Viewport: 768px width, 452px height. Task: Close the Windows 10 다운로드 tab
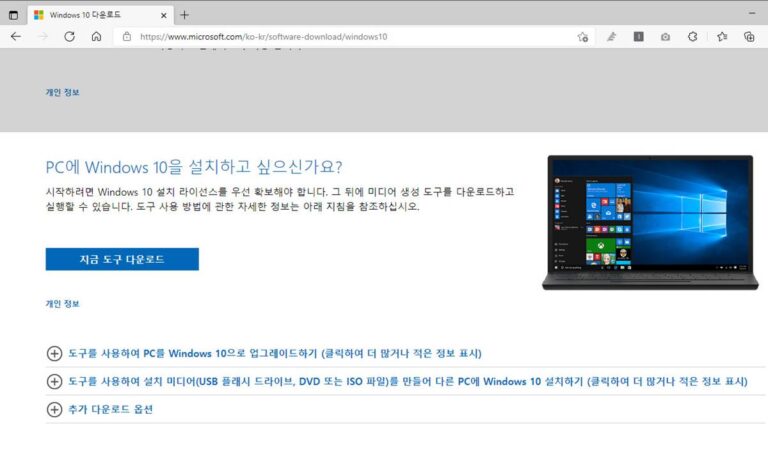click(x=164, y=16)
